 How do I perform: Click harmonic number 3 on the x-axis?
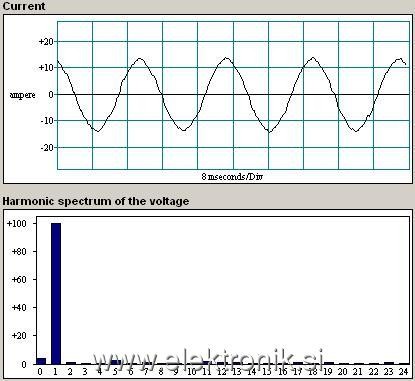85,371
